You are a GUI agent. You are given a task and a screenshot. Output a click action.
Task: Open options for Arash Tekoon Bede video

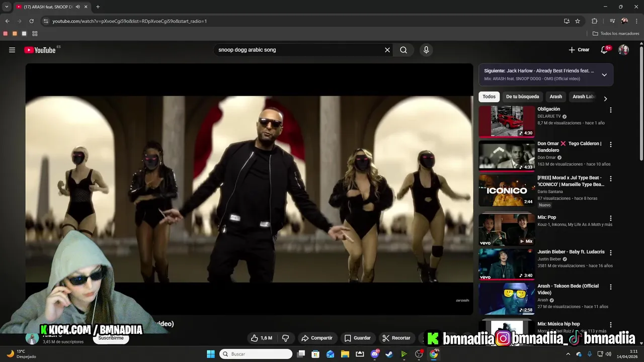coord(611,287)
